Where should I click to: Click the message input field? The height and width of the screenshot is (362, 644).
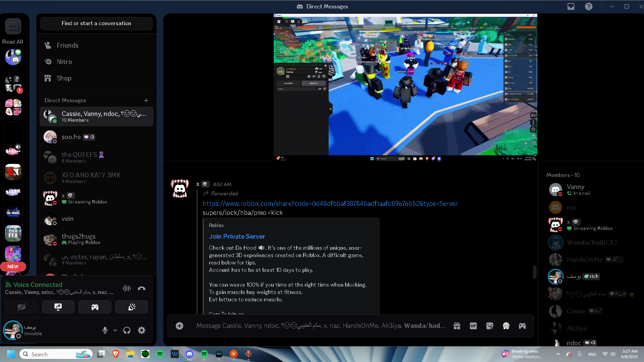320,326
